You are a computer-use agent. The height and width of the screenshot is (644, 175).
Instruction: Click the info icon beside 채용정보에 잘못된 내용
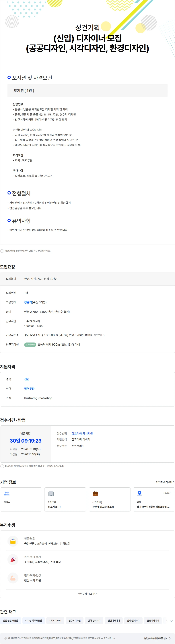[2, 251]
